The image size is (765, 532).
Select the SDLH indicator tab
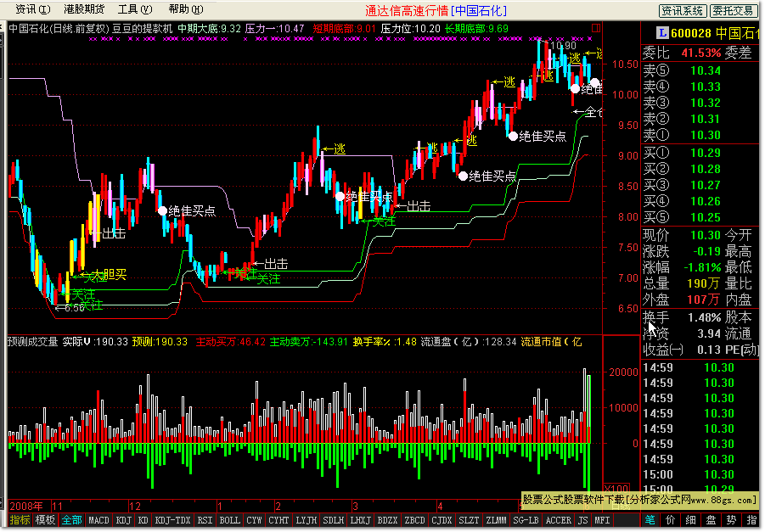click(333, 520)
